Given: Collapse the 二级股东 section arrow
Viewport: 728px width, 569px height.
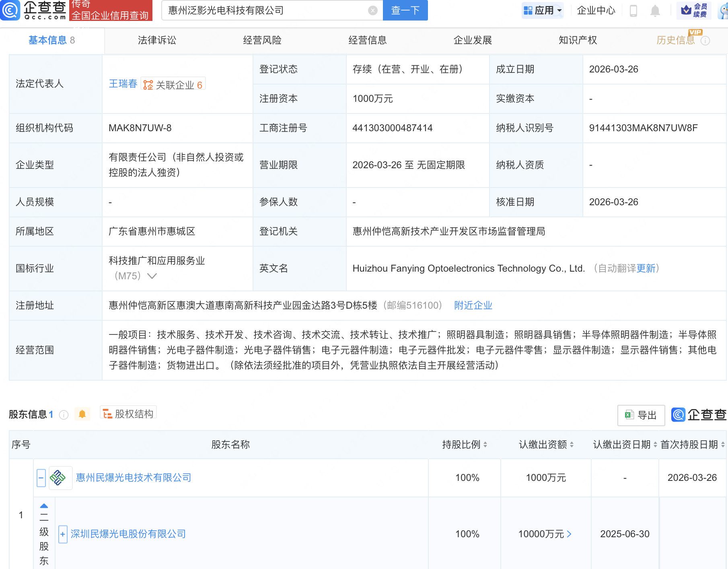Looking at the screenshot, I should 44,506.
